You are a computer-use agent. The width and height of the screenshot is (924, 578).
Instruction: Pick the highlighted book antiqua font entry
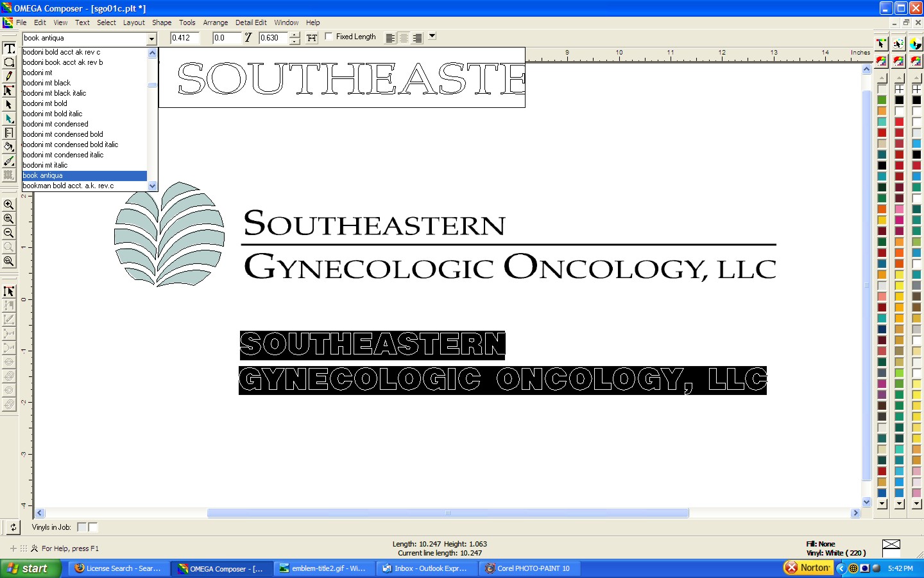[x=85, y=175]
